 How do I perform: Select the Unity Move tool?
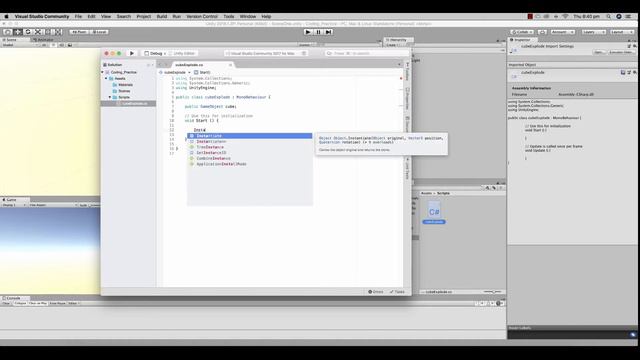(18, 32)
